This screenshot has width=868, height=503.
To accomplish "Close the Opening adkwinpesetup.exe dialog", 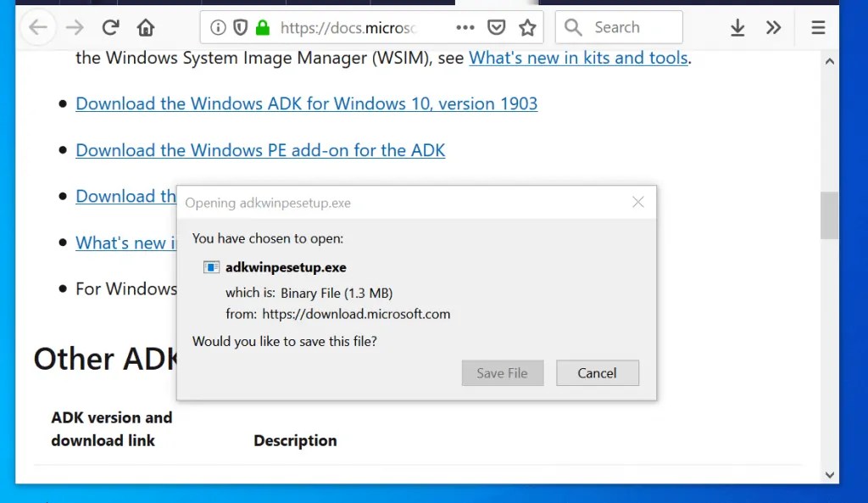I will click(637, 202).
